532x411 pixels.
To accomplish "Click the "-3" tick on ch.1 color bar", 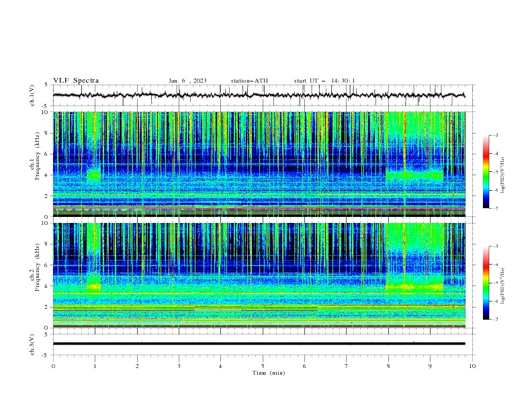I will [x=496, y=135].
